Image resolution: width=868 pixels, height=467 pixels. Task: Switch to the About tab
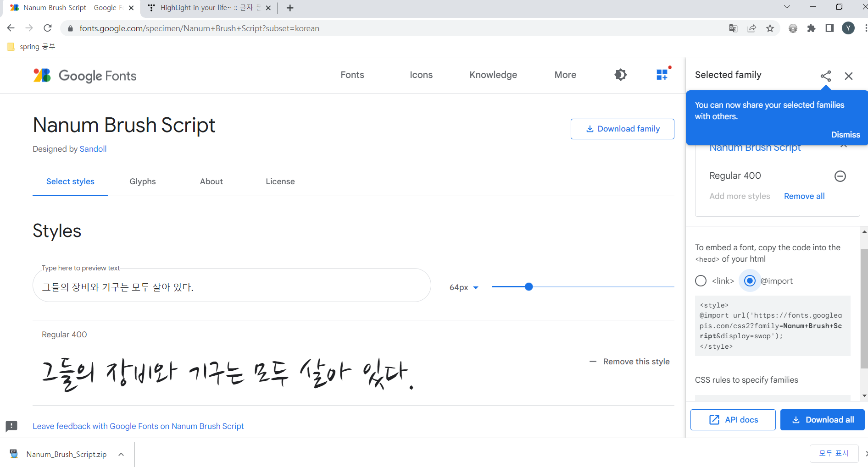pyautogui.click(x=211, y=181)
